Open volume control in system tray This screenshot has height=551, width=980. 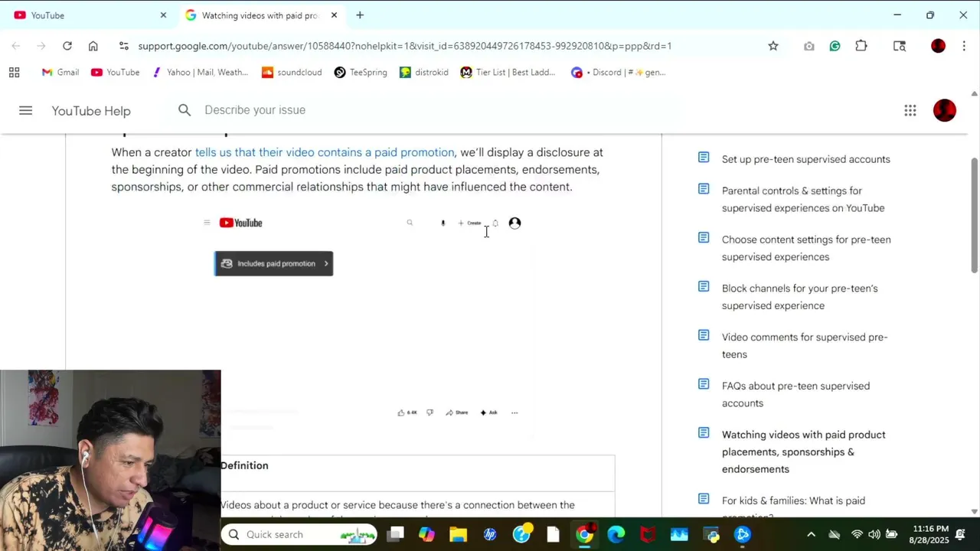pyautogui.click(x=874, y=534)
